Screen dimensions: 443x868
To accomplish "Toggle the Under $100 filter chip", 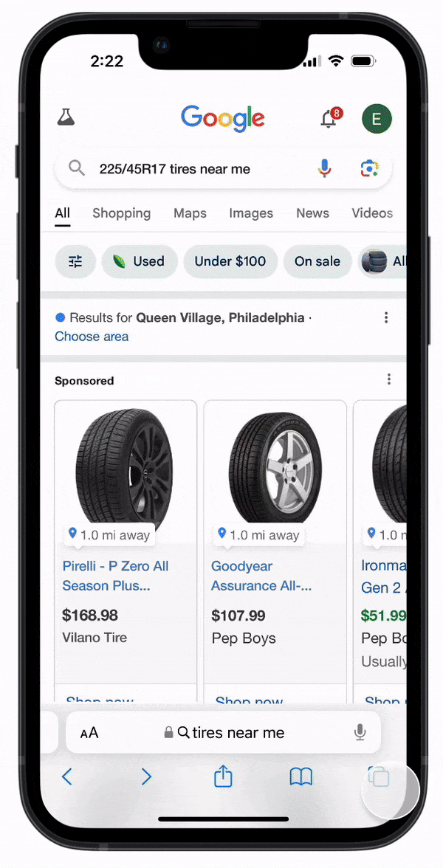I will tap(230, 261).
